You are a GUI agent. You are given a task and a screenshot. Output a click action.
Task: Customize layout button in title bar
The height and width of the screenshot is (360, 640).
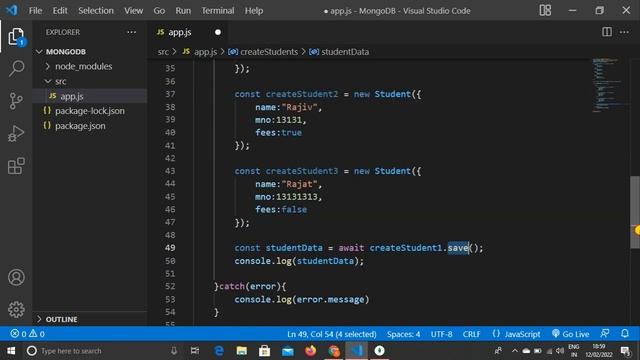tap(545, 10)
